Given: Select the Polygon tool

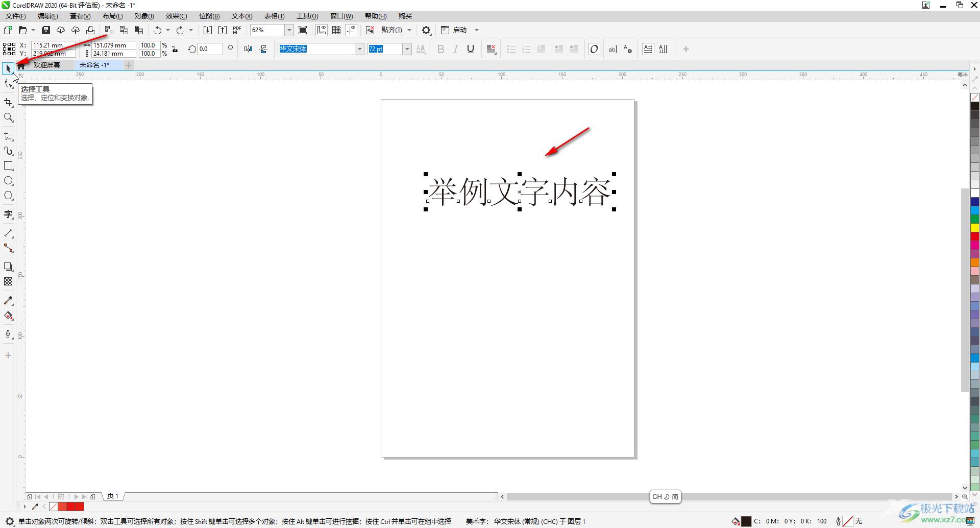Looking at the screenshot, I should pos(8,196).
